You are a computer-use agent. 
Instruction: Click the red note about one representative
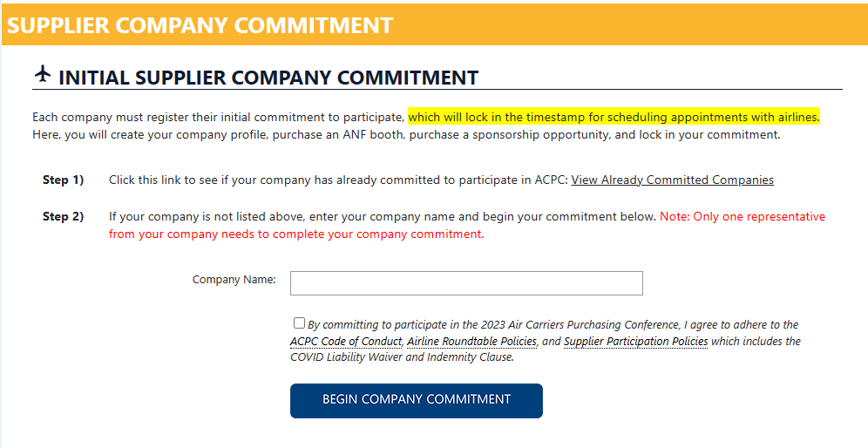(x=466, y=226)
